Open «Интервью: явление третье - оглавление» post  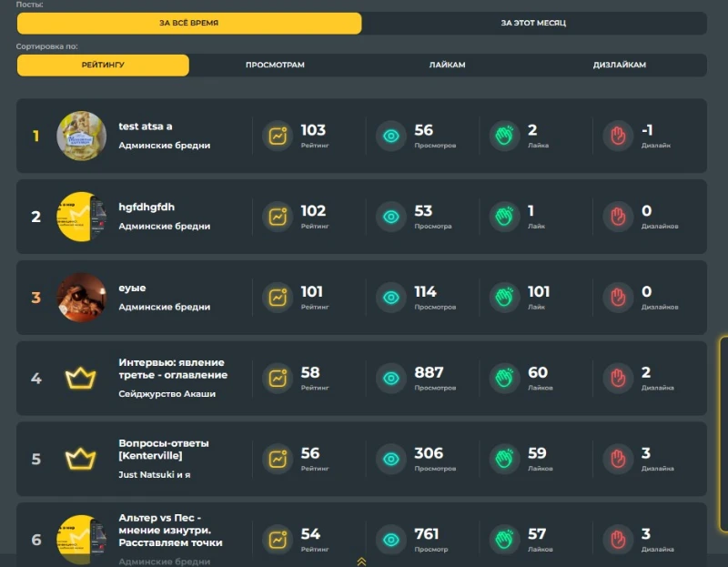point(173,369)
